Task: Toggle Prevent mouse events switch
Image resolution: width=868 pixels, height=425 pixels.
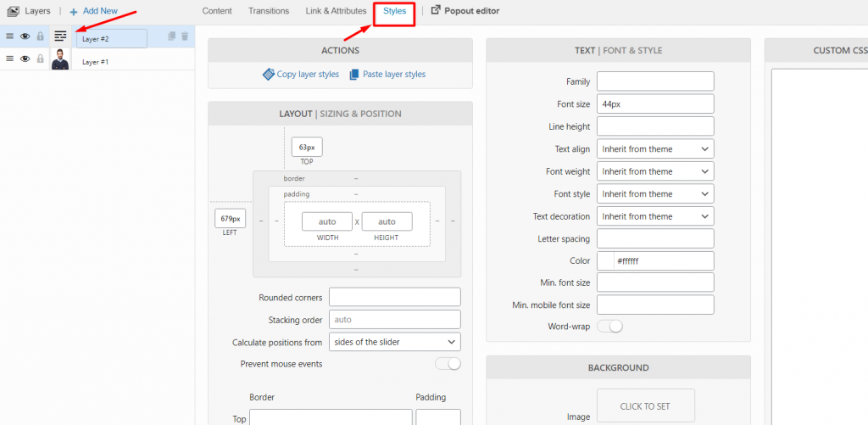Action: (x=448, y=364)
